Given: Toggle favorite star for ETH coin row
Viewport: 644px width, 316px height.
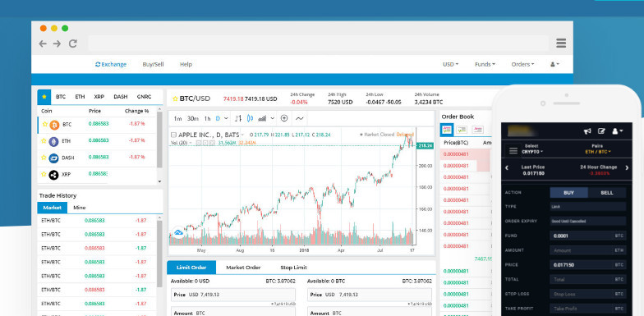Looking at the screenshot, I should (44, 141).
